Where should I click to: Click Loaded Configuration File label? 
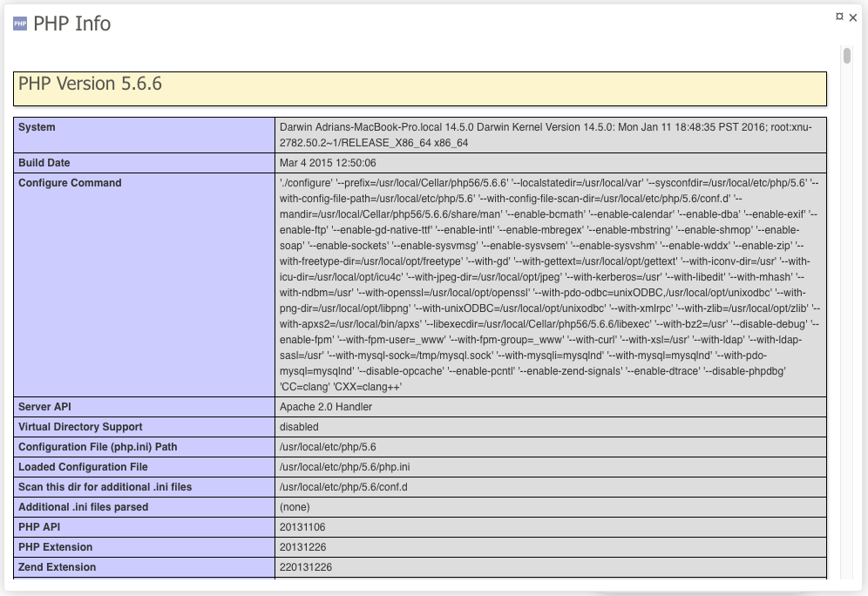coord(83,466)
